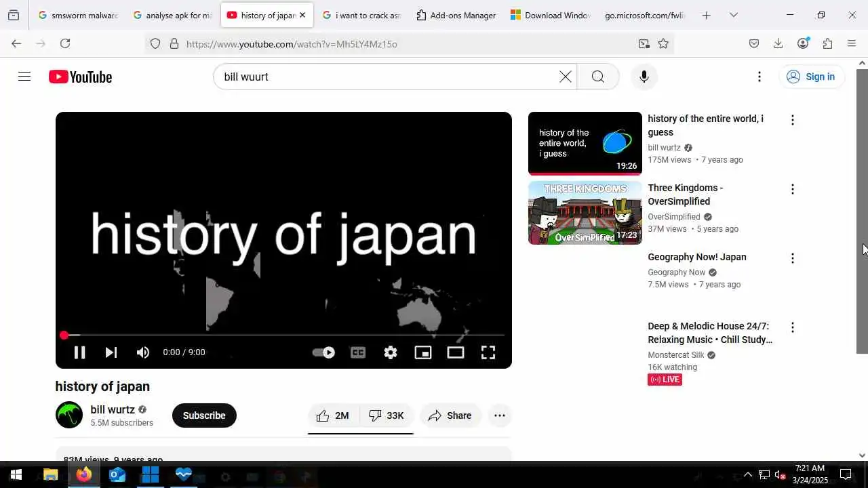Viewport: 868px width, 488px height.
Task: Switch to smsworm malware tab
Action: 78,15
